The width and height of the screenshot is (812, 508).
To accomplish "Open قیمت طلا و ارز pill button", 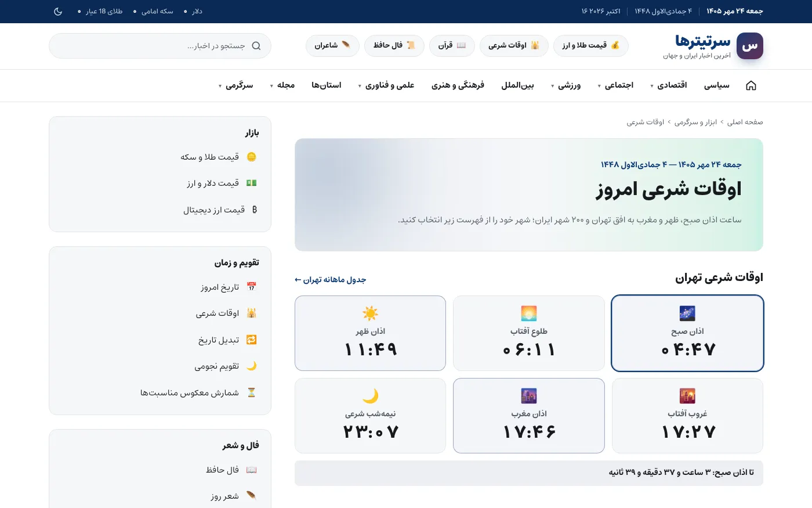I will click(x=591, y=45).
